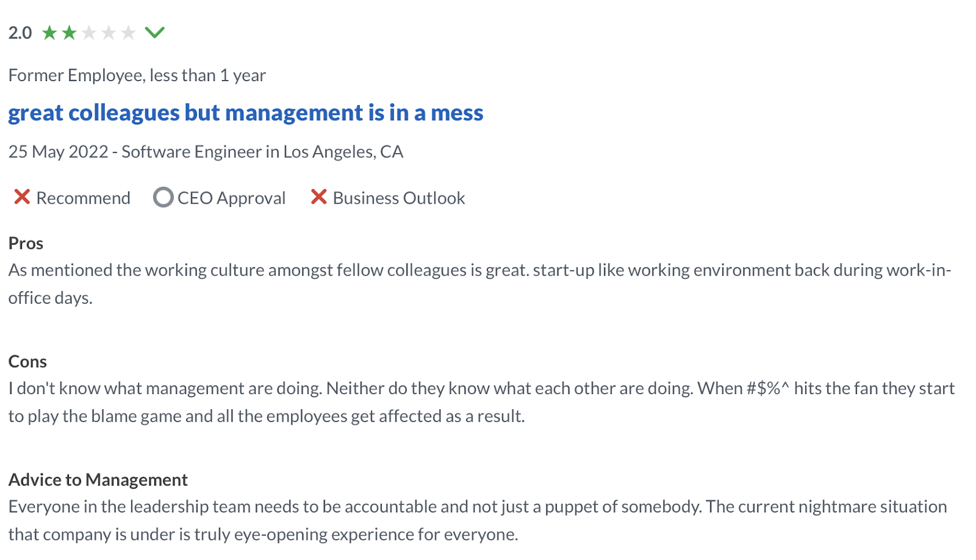This screenshot has width=976, height=560.
Task: Expand the green rating breakdown chevron
Action: coord(155,32)
